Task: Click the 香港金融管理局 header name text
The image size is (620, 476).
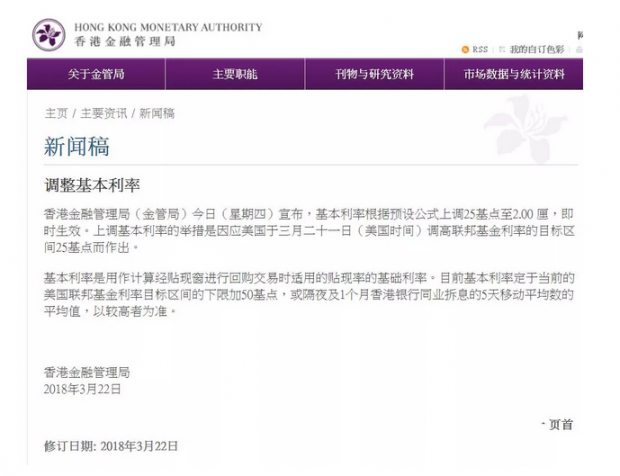Action: tap(125, 42)
